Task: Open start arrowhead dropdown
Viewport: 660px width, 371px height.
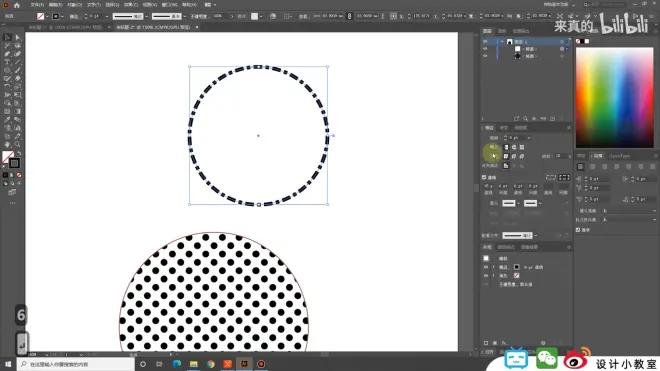Action: pyautogui.click(x=519, y=203)
